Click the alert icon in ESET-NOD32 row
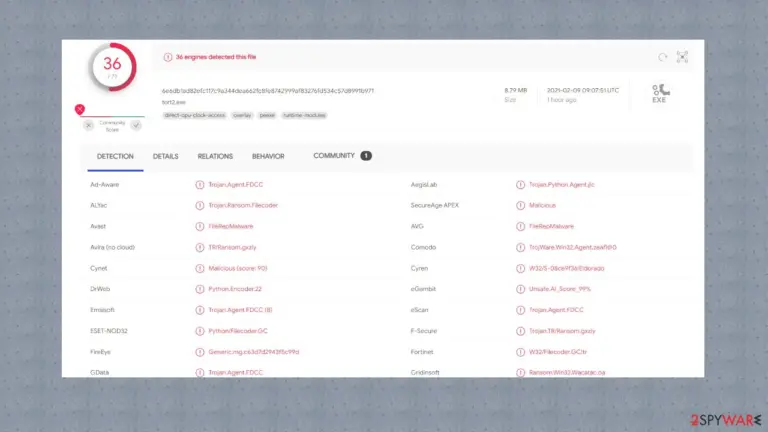 199,331
